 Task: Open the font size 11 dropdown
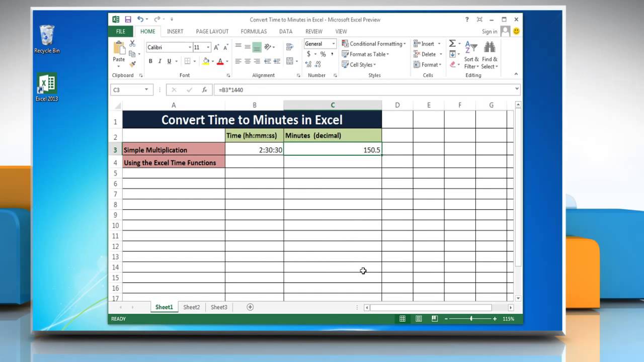pyautogui.click(x=208, y=47)
